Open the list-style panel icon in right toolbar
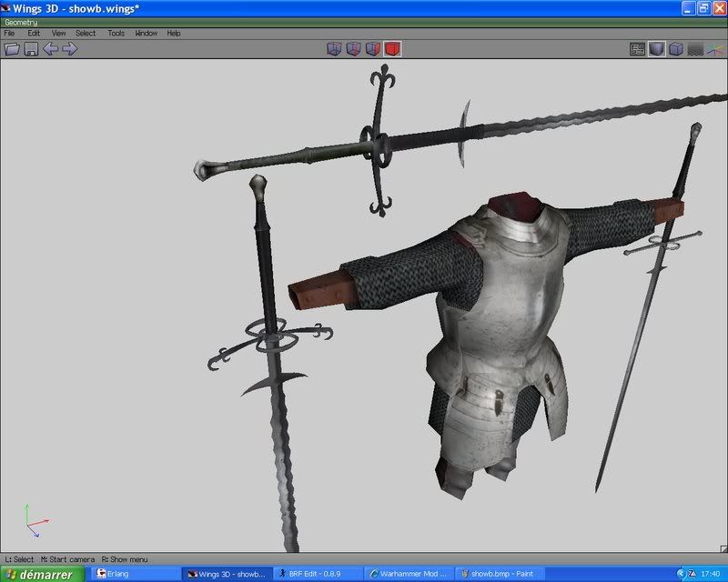 [637, 49]
